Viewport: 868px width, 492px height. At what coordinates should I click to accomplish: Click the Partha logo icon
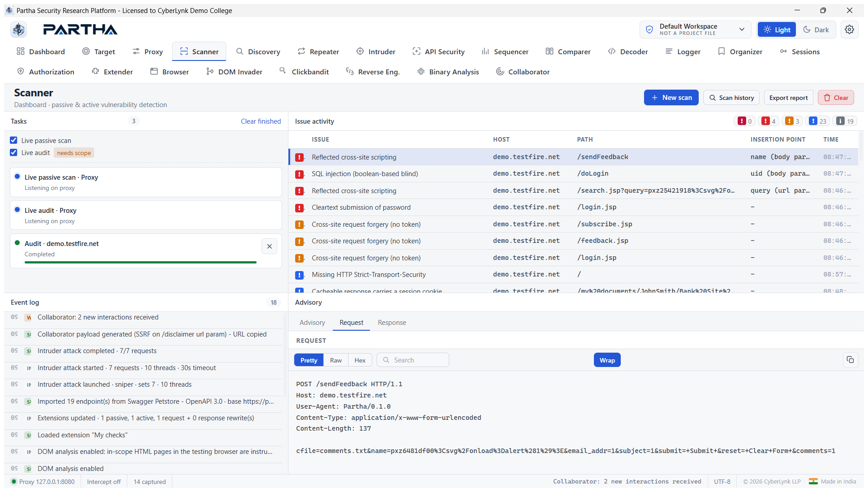coord(19,30)
